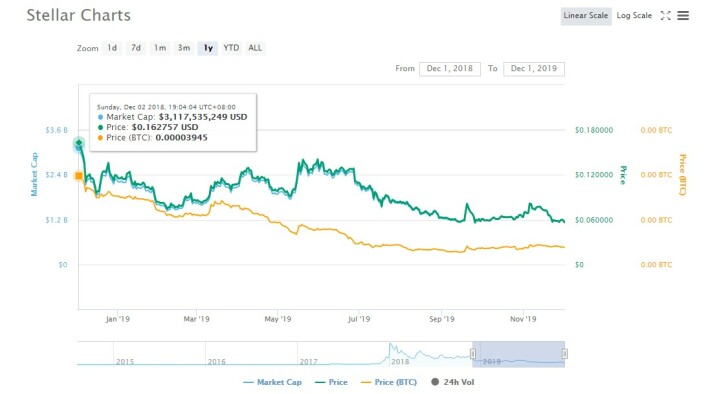Open the hamburger chart menu
The image size is (710, 394).
[683, 16]
